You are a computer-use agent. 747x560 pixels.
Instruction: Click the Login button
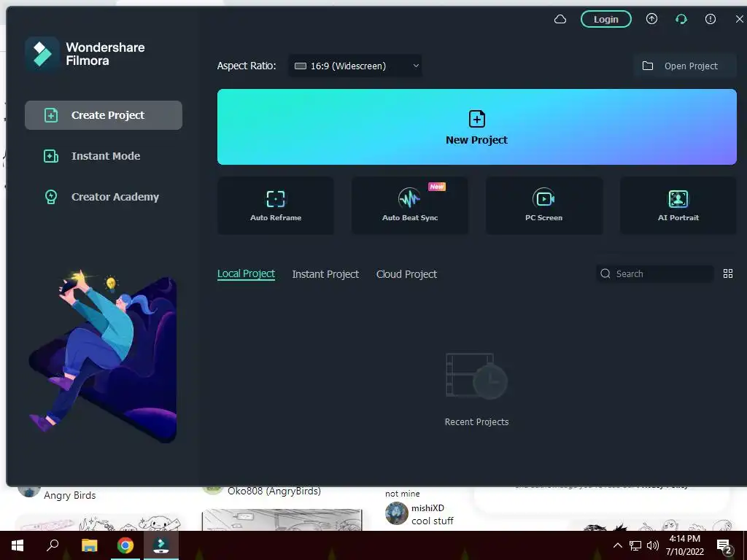(x=606, y=20)
